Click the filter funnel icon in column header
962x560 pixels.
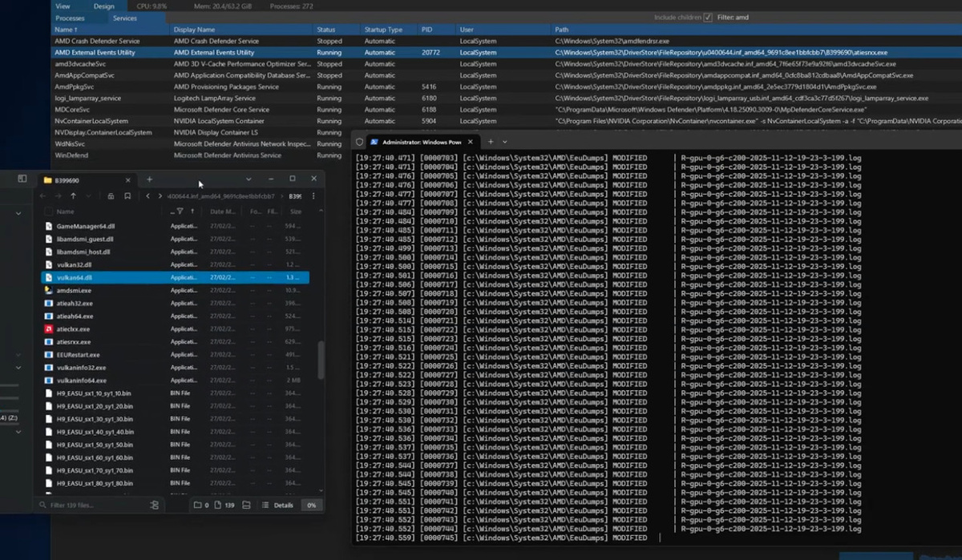pyautogui.click(x=180, y=212)
